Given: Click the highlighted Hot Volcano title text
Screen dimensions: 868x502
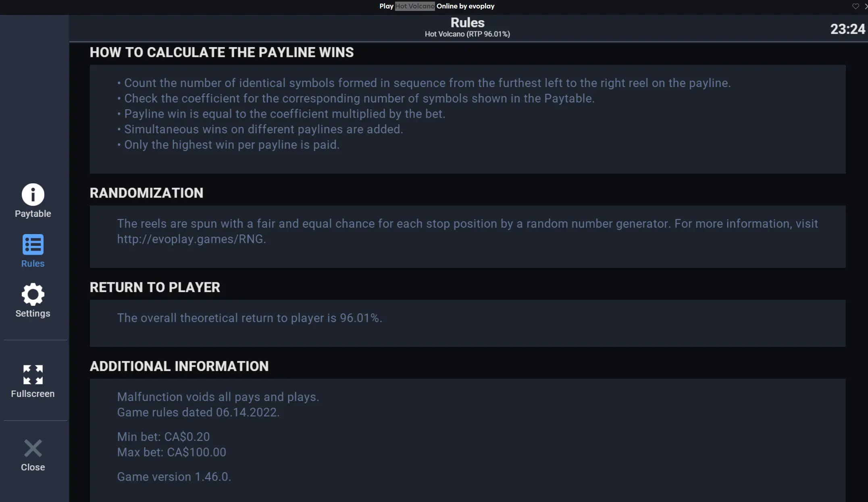Looking at the screenshot, I should (x=415, y=6).
